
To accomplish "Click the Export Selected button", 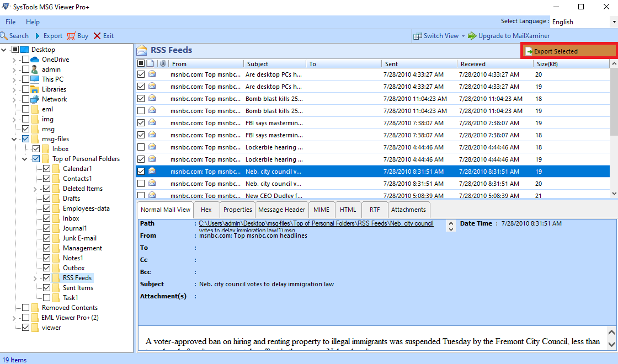I will [569, 51].
